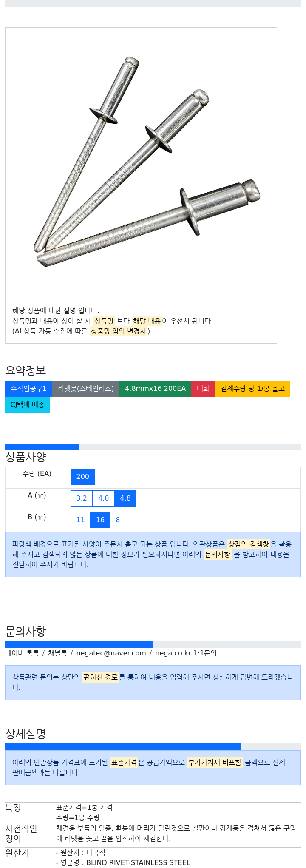This screenshot has width=306, height=868.
Task: Click the 상세설명 blue progress bar
Action: [x=123, y=747]
